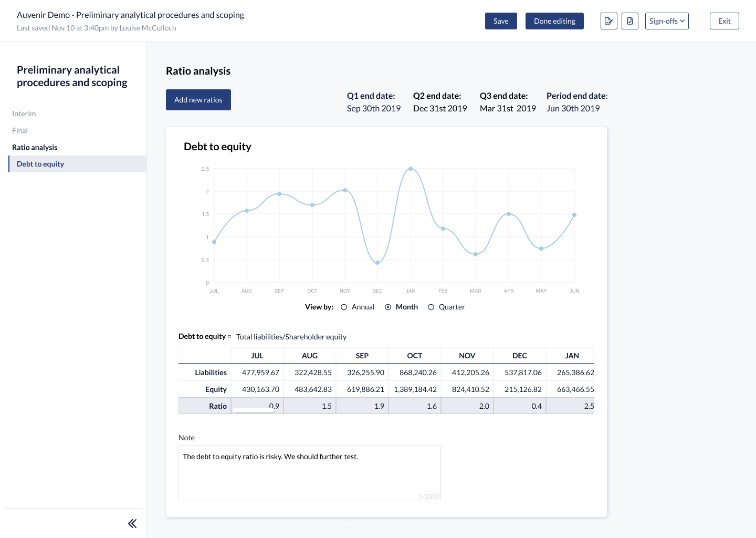Open the Interim section in sidebar
The height and width of the screenshot is (538, 756).
pos(24,113)
